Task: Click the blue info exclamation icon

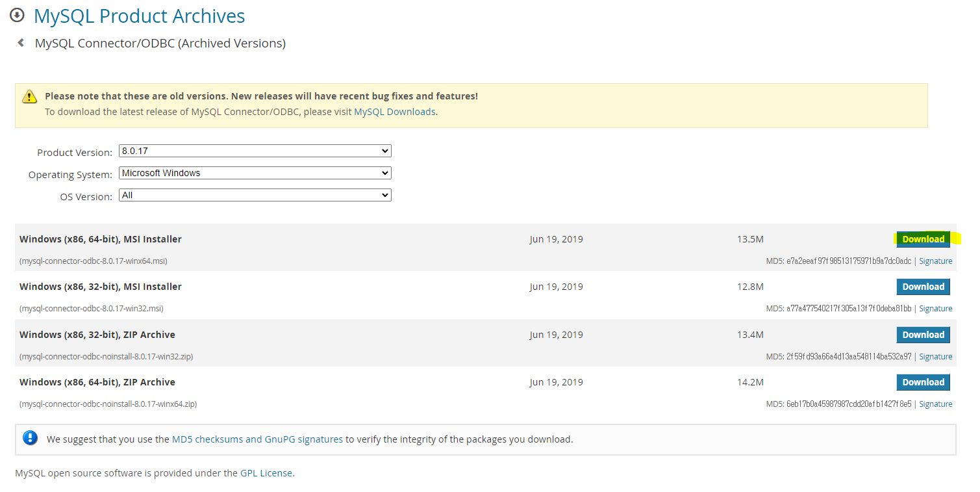Action: tap(31, 438)
